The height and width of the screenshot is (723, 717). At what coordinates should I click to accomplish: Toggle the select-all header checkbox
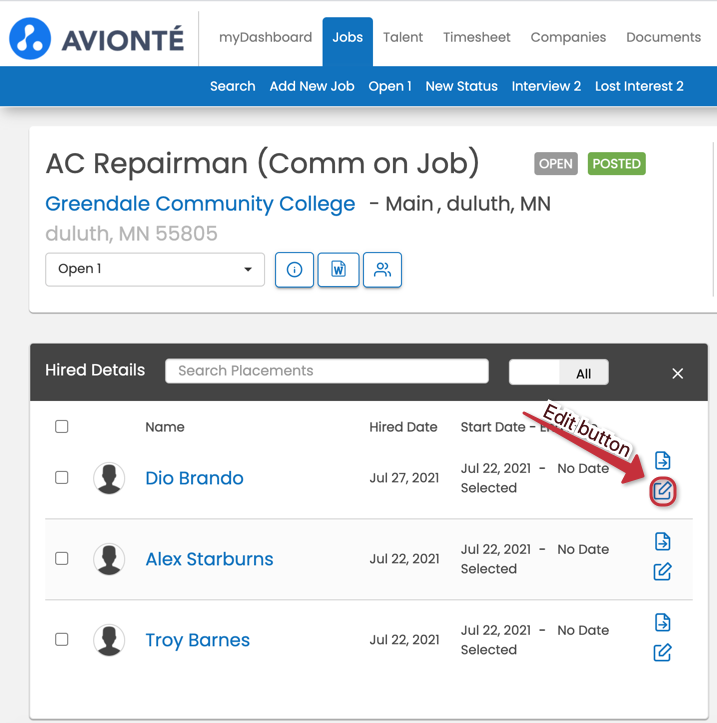[x=62, y=427]
